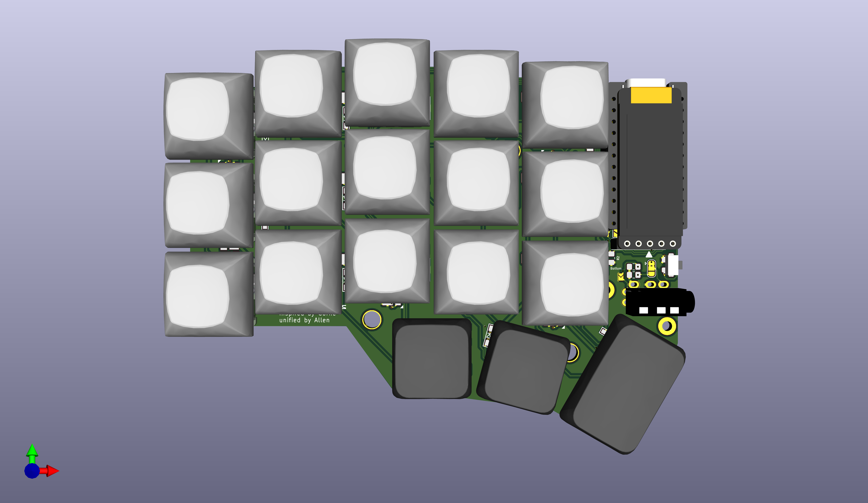Select the yellow oval solder jumper pad
Image resolution: width=868 pixels, height=503 pixels.
coord(651,268)
